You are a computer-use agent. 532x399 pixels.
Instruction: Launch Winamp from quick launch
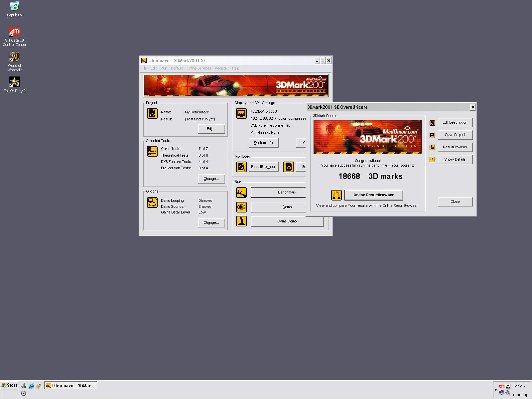(39, 386)
